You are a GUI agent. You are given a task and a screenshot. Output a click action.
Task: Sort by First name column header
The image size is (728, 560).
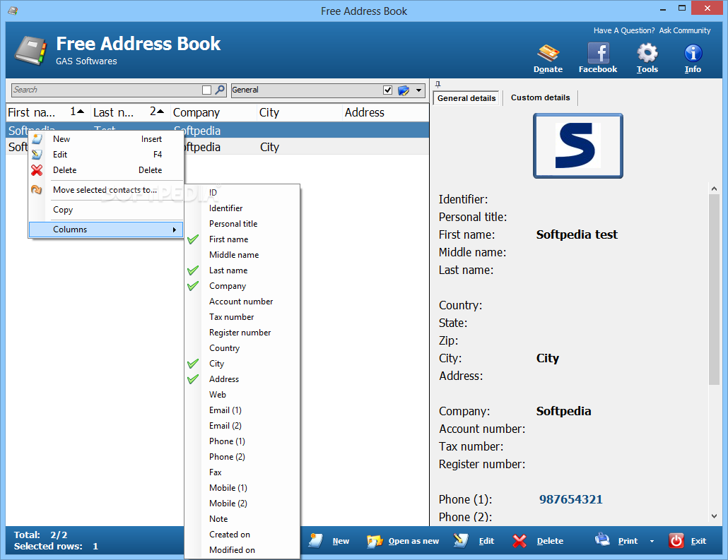pyautogui.click(x=48, y=112)
